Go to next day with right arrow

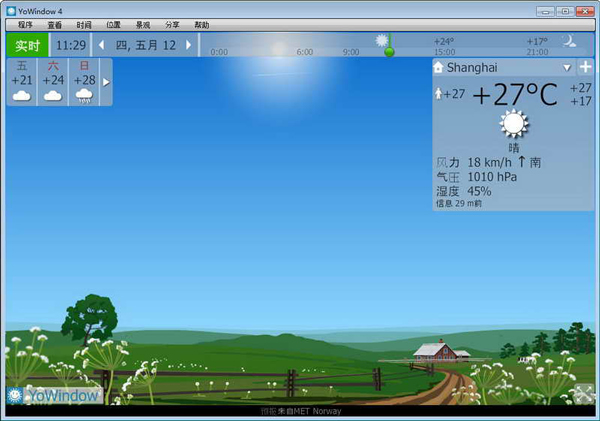tap(188, 45)
